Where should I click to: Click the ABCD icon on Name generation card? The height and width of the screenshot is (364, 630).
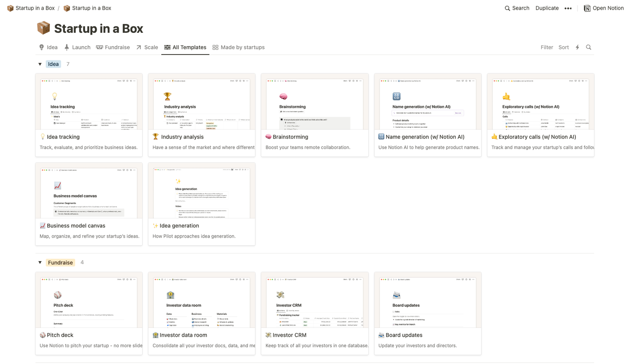[x=381, y=137]
